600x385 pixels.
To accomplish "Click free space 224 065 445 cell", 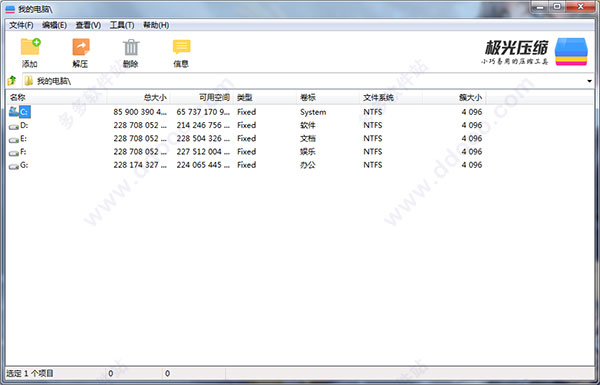I will tap(203, 165).
